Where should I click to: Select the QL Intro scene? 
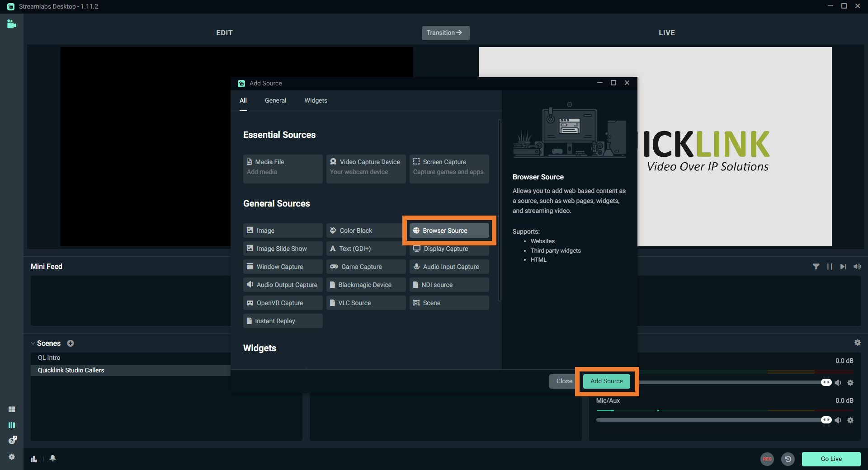pos(131,357)
